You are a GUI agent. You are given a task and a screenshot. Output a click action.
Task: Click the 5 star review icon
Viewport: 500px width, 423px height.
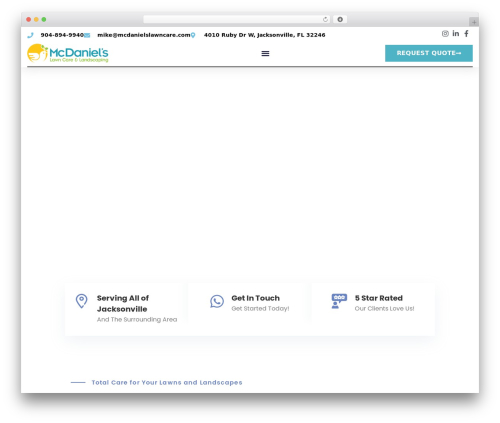[x=339, y=301]
